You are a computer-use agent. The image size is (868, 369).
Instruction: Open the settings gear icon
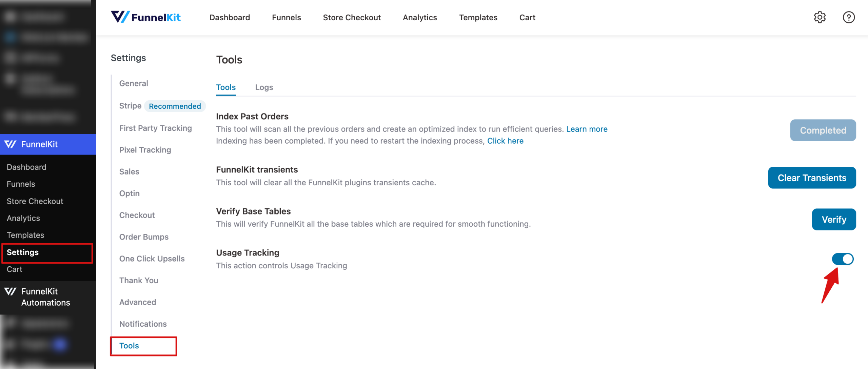[x=820, y=17]
